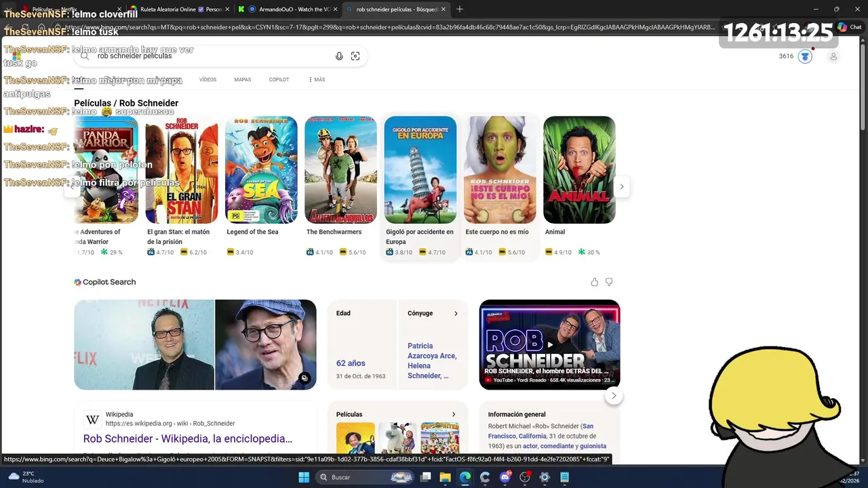Play the Rob Schneider YouTube video
This screenshot has width=868, height=488.
coord(549,344)
